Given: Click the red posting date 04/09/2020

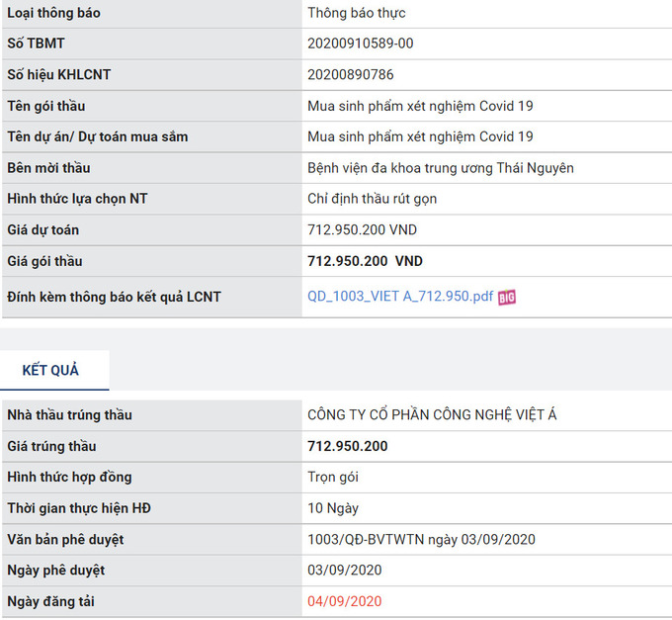Looking at the screenshot, I should pyautogui.click(x=344, y=601).
